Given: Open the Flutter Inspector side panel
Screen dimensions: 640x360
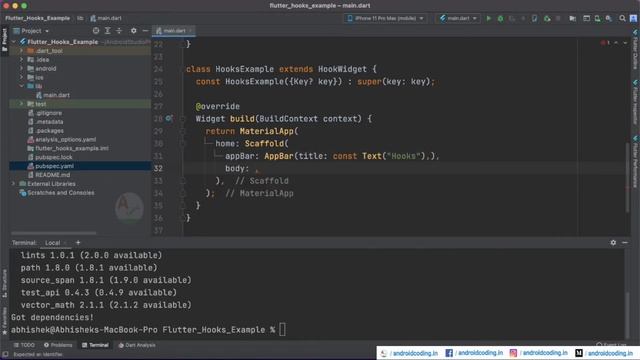Looking at the screenshot, I should tap(636, 102).
